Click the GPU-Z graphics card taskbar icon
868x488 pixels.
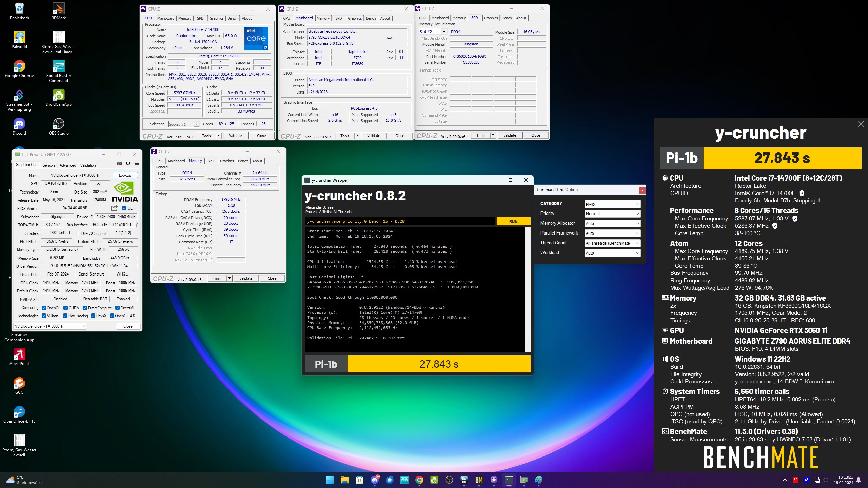524,480
